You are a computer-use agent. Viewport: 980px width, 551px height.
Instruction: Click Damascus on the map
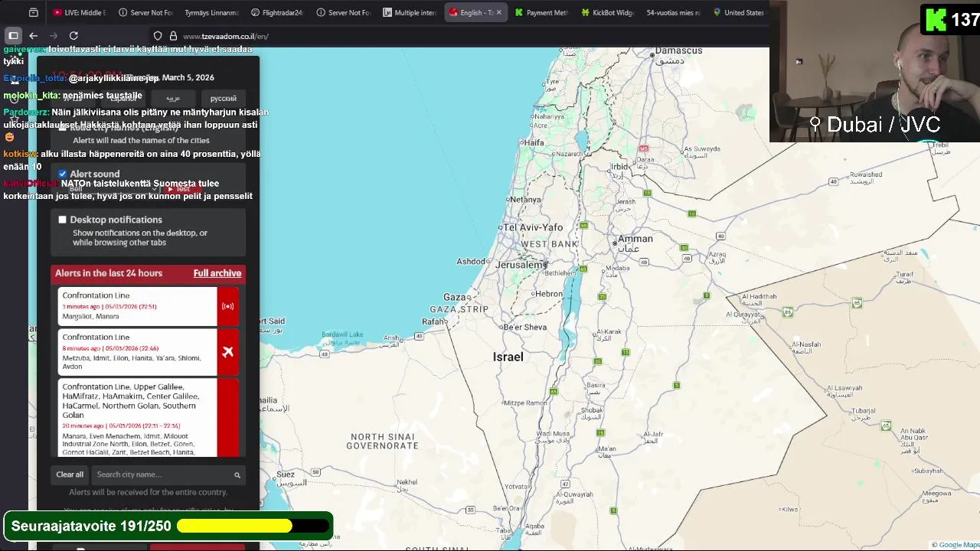678,51
